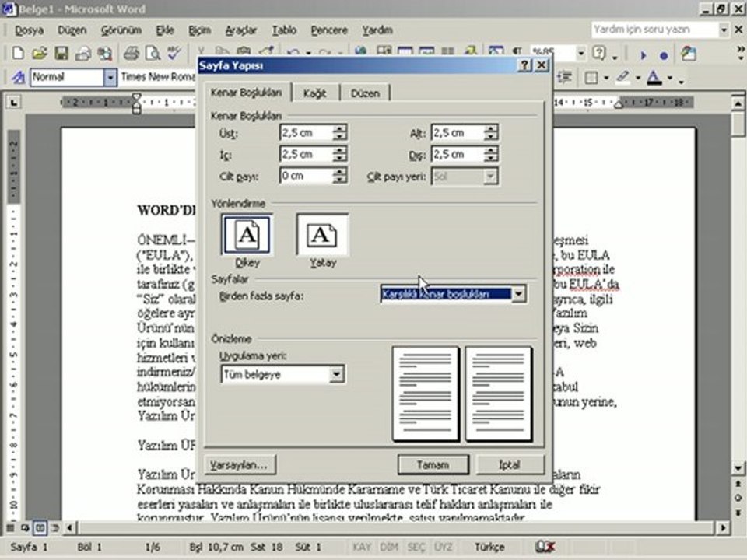This screenshot has height=560, width=747.
Task: Switch to Web Layout view button
Action: [25, 527]
